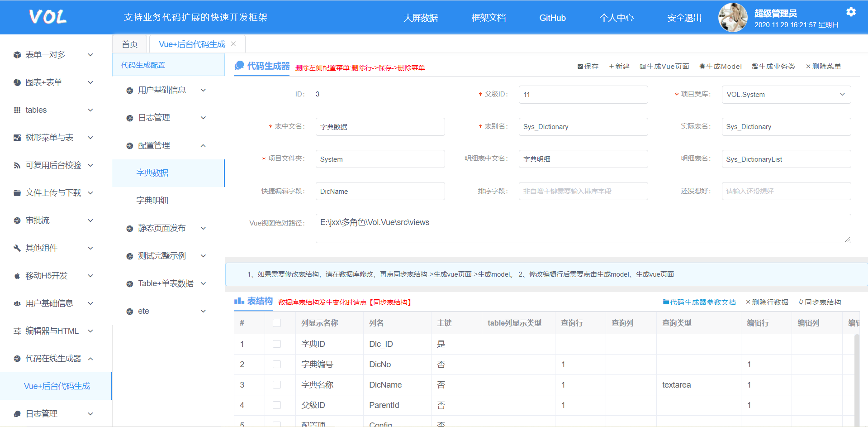Click the generate Vue page icon button
868x427 pixels.
point(642,67)
